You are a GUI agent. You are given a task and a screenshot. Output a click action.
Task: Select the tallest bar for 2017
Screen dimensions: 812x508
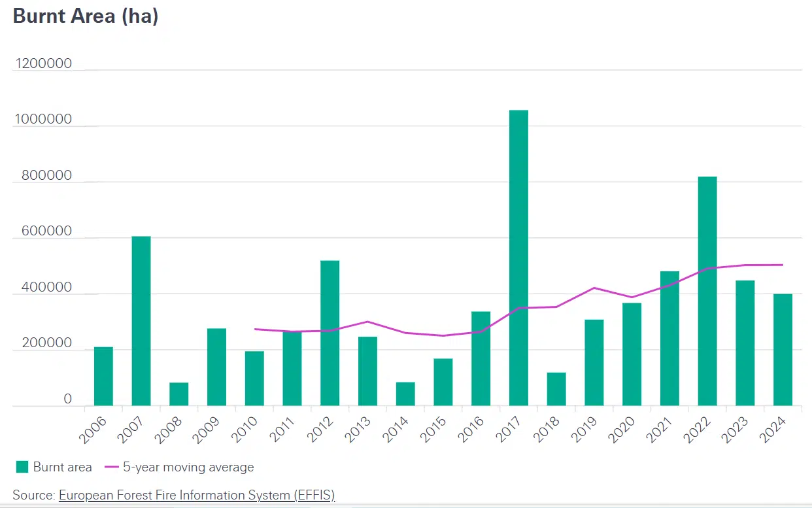(518, 258)
